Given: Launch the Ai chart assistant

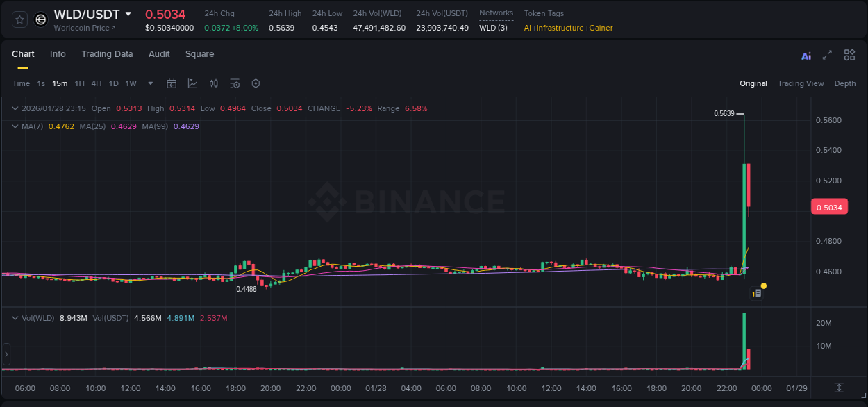Looking at the screenshot, I should click(806, 54).
